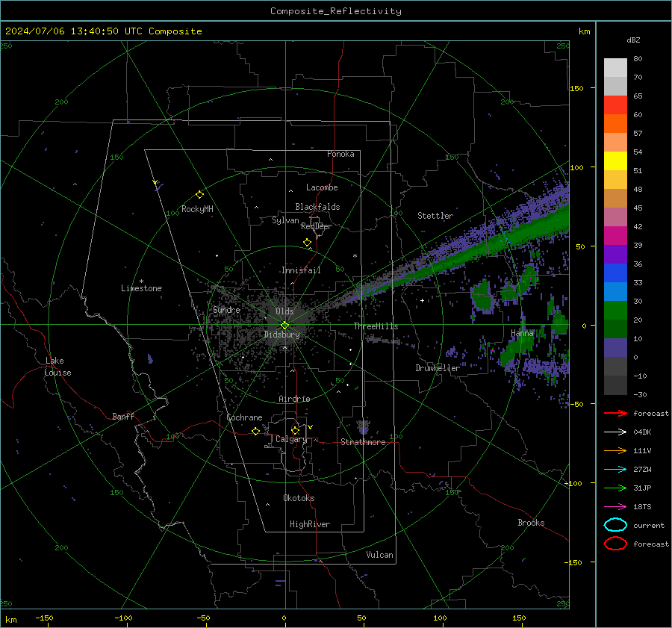672x628 pixels.
Task: Click the yellow diamond marker beside RockyMH
Action: coord(199,195)
